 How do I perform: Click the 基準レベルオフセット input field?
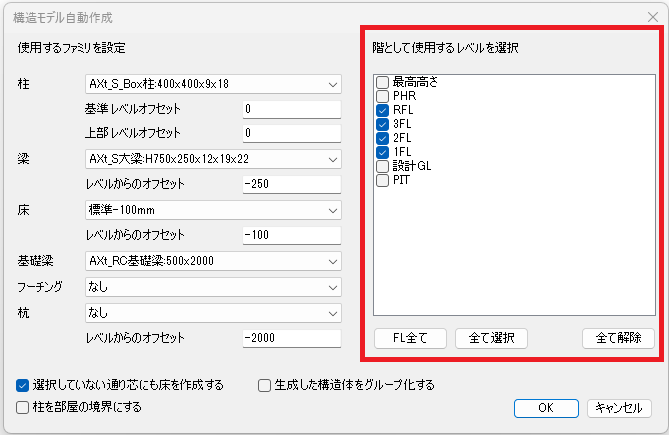292,110
